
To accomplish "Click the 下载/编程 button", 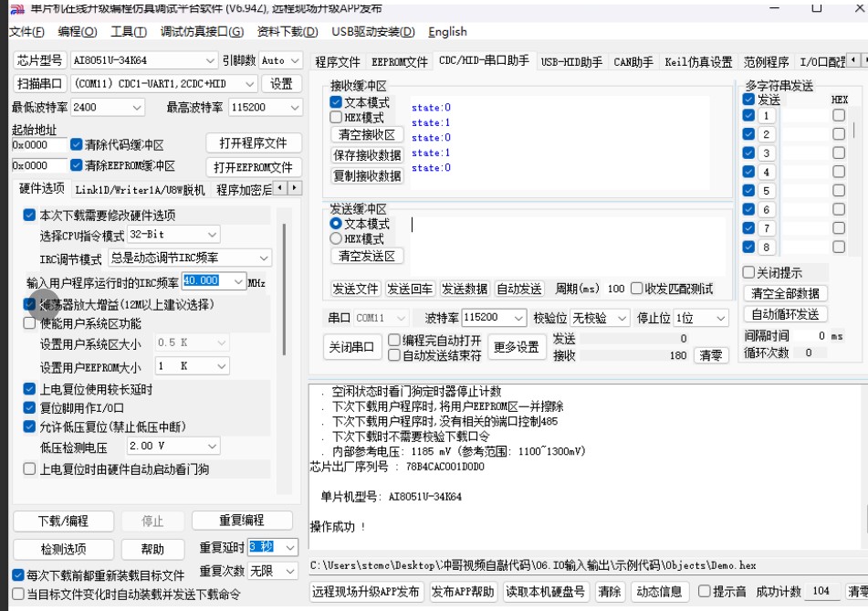I will click(63, 521).
